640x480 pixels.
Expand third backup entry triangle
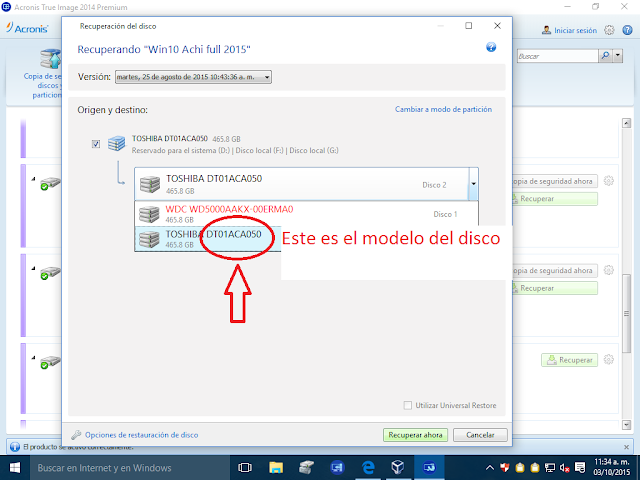(x=33, y=358)
